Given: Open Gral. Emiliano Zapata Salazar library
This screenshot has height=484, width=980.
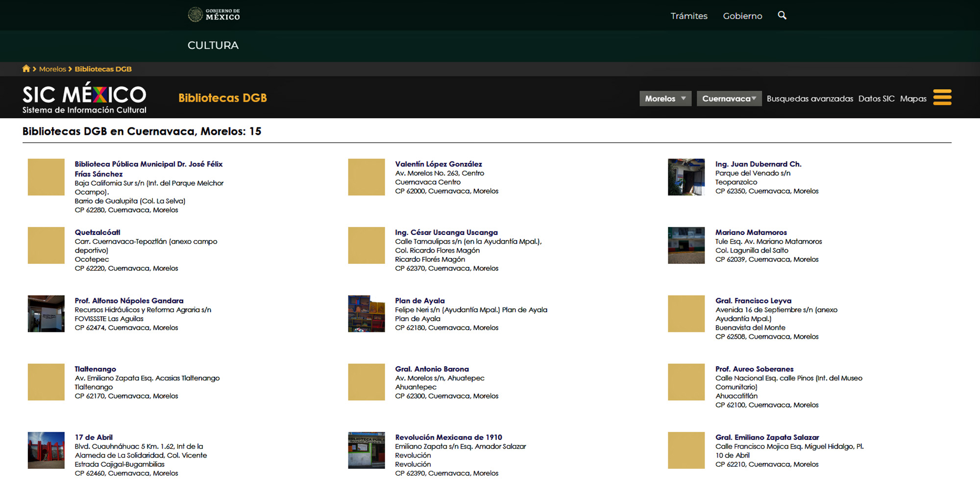Looking at the screenshot, I should tap(767, 437).
